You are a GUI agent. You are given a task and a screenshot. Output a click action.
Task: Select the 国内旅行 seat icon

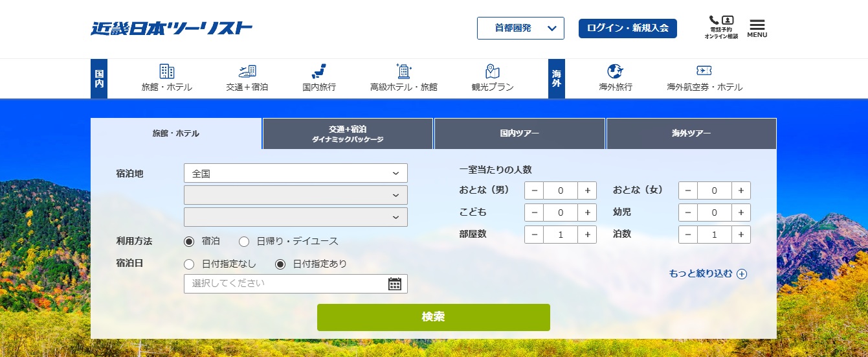[x=318, y=71]
